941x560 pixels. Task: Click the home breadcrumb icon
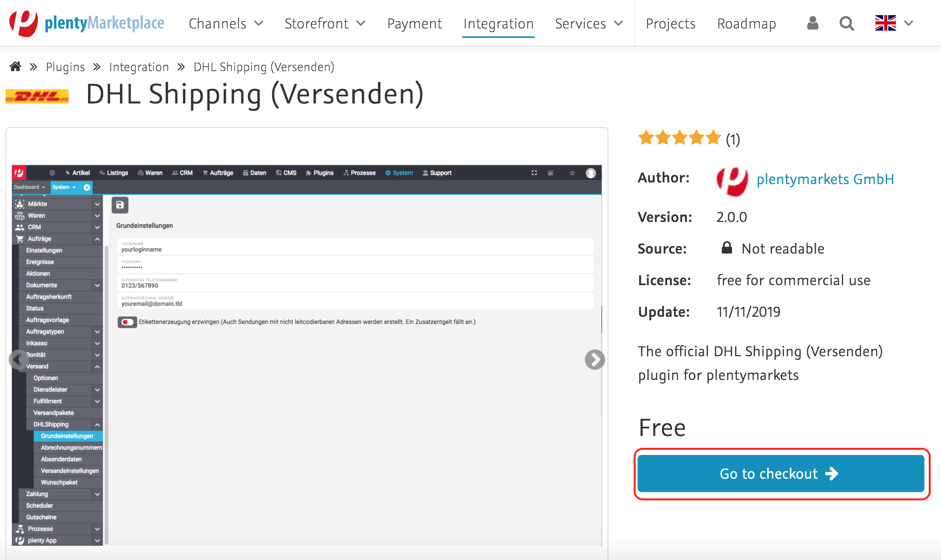click(15, 67)
